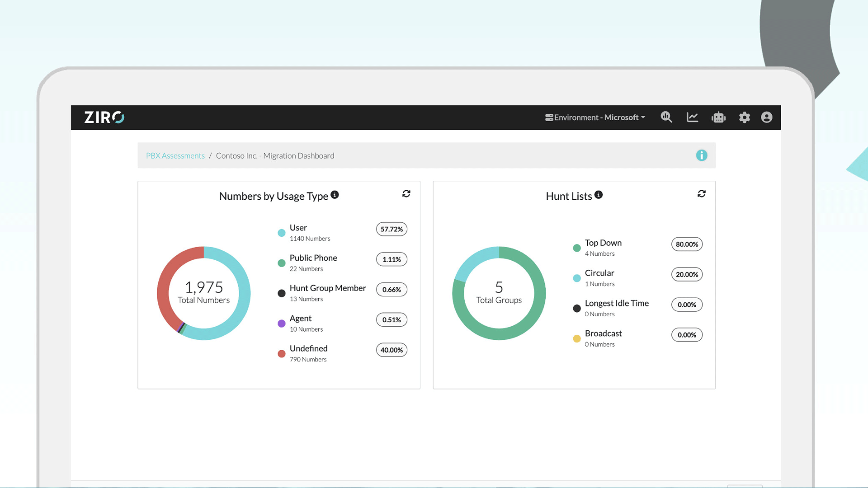Select the Broadcast legend label
This screenshot has width=868, height=488.
[604, 333]
